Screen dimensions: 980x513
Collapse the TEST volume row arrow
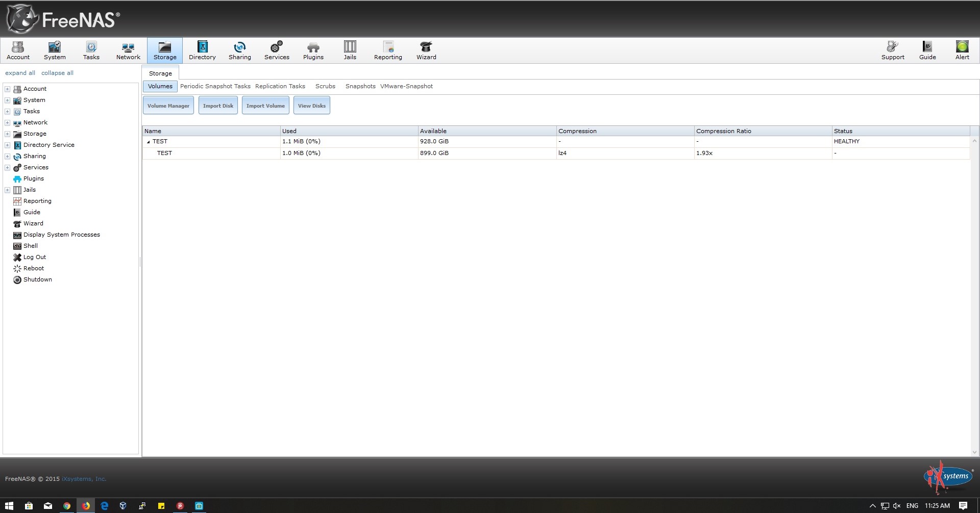(x=149, y=142)
